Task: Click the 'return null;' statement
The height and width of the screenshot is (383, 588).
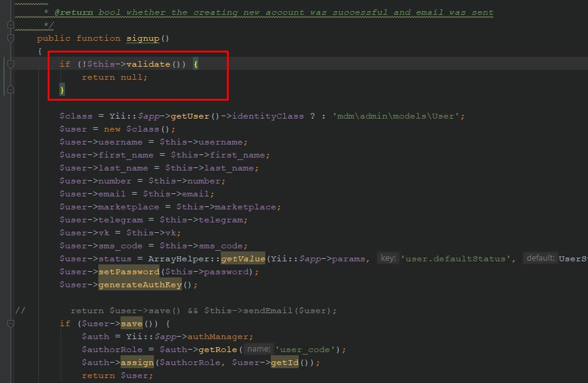Action: 115,77
